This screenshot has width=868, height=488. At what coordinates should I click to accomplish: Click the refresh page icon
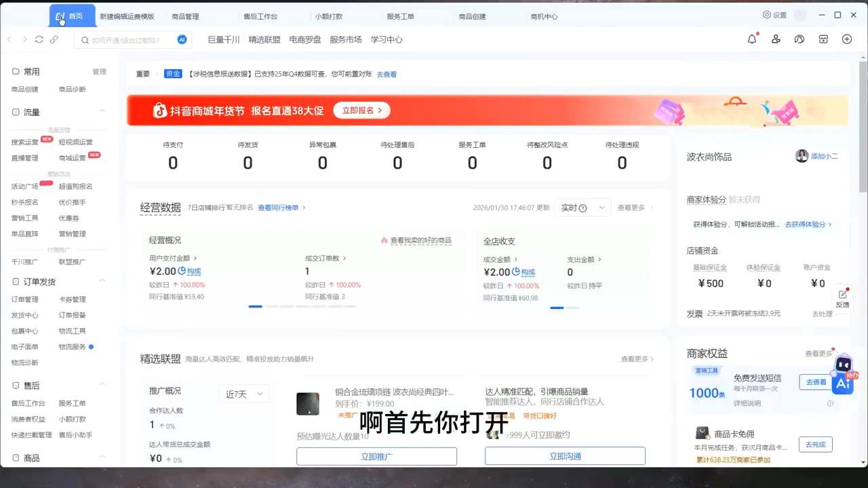[x=39, y=39]
